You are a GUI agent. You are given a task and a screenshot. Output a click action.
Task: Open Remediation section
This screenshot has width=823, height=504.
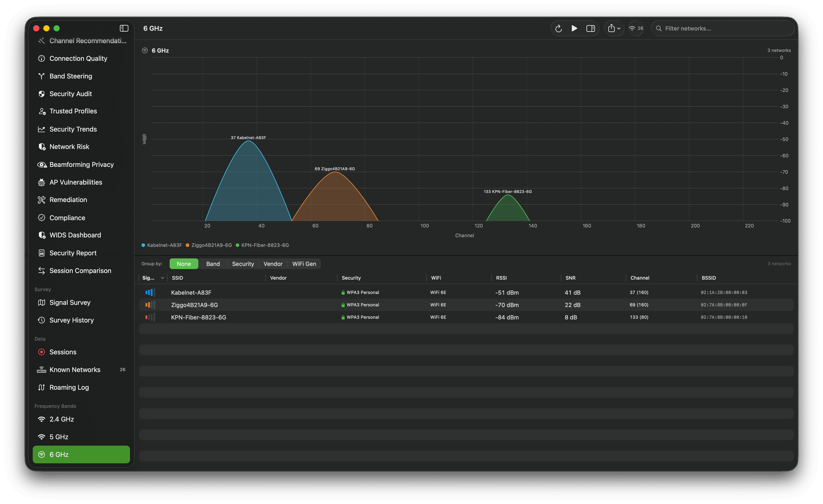(x=82, y=200)
